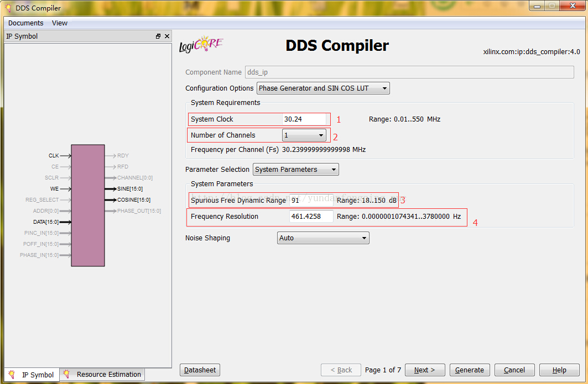Click the CLK port label

pos(54,155)
